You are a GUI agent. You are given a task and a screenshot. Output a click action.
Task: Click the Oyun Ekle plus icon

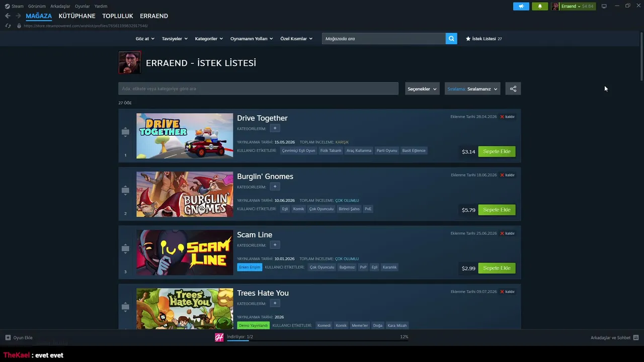[x=8, y=338]
